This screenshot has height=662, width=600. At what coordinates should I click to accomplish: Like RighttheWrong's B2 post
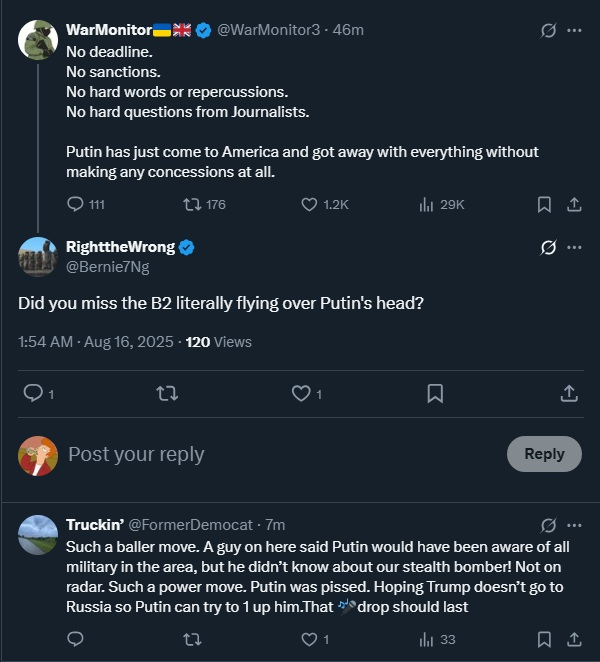coord(301,394)
